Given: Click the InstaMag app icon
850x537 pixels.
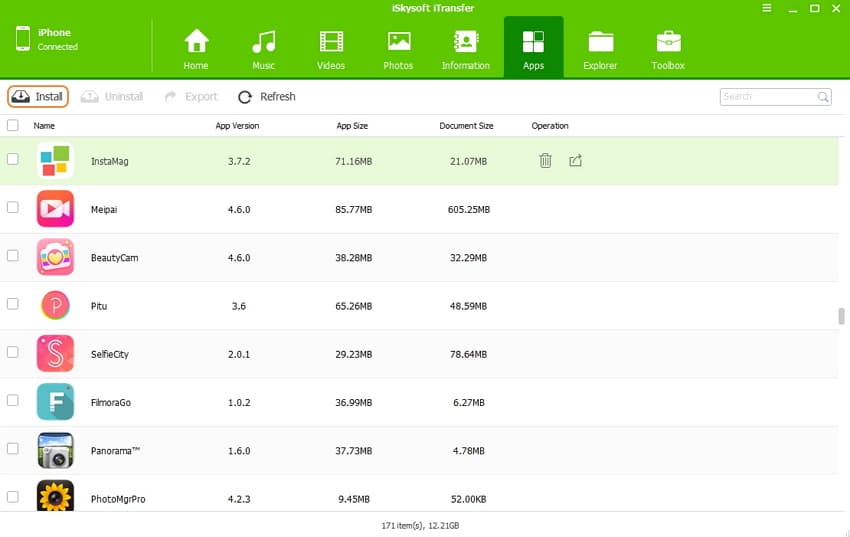Looking at the screenshot, I should [55, 160].
